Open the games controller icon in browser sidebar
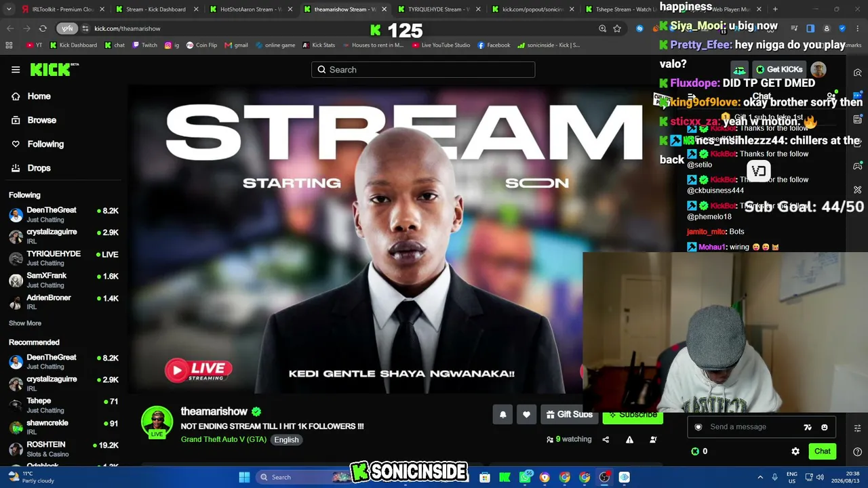The height and width of the screenshot is (488, 868). (x=858, y=166)
